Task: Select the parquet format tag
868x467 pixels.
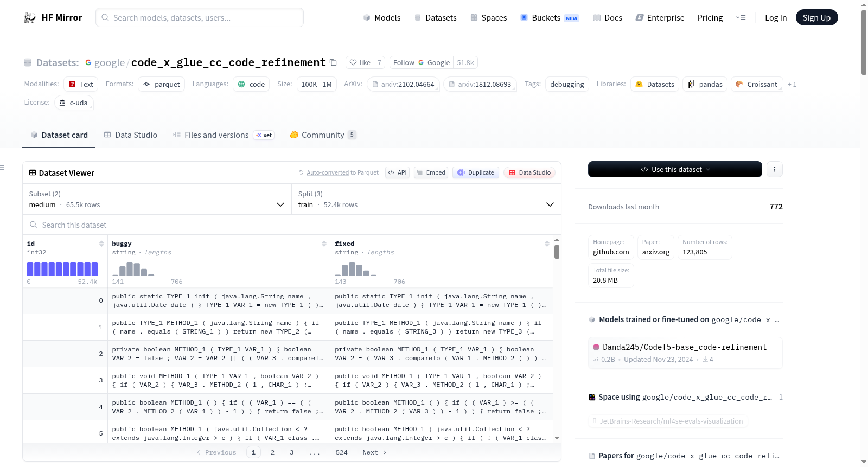Action: 162,84
